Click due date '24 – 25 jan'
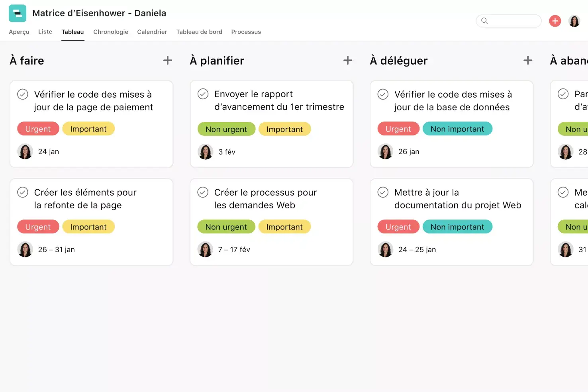Image resolution: width=588 pixels, height=392 pixels. [417, 249]
